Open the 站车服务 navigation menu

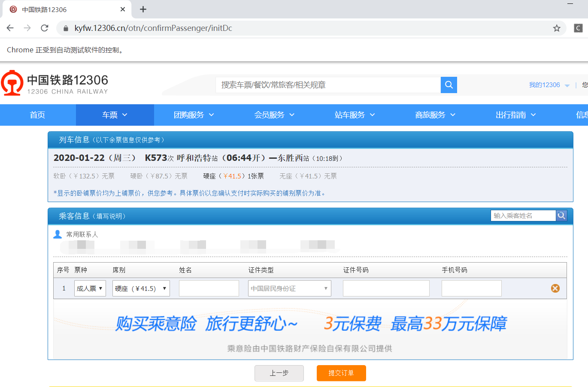point(355,115)
